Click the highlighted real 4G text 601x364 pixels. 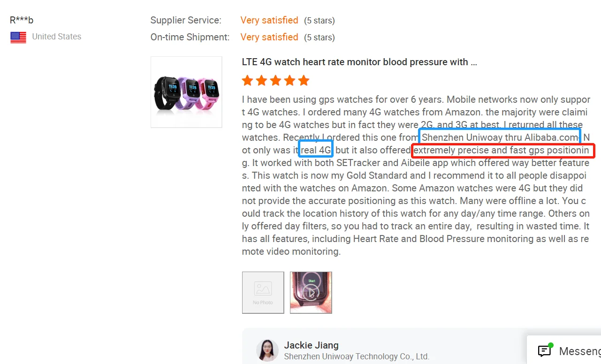tap(316, 150)
